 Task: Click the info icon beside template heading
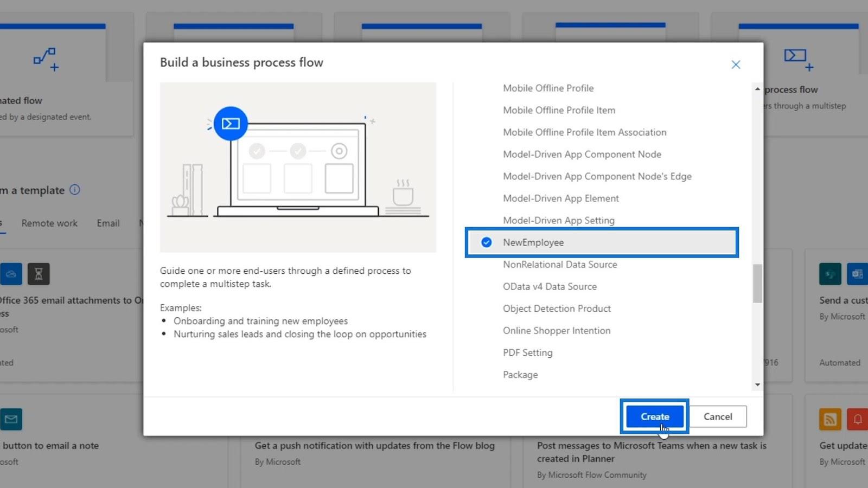point(75,190)
